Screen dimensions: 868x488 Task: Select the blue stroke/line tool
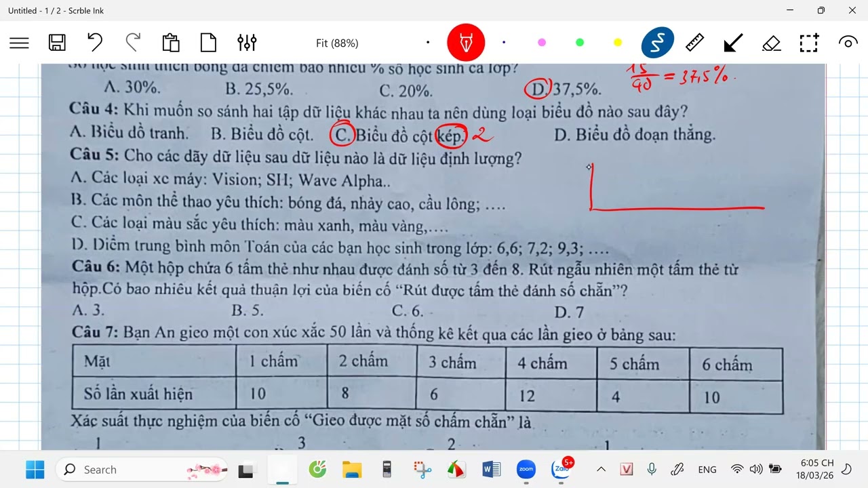(x=657, y=43)
